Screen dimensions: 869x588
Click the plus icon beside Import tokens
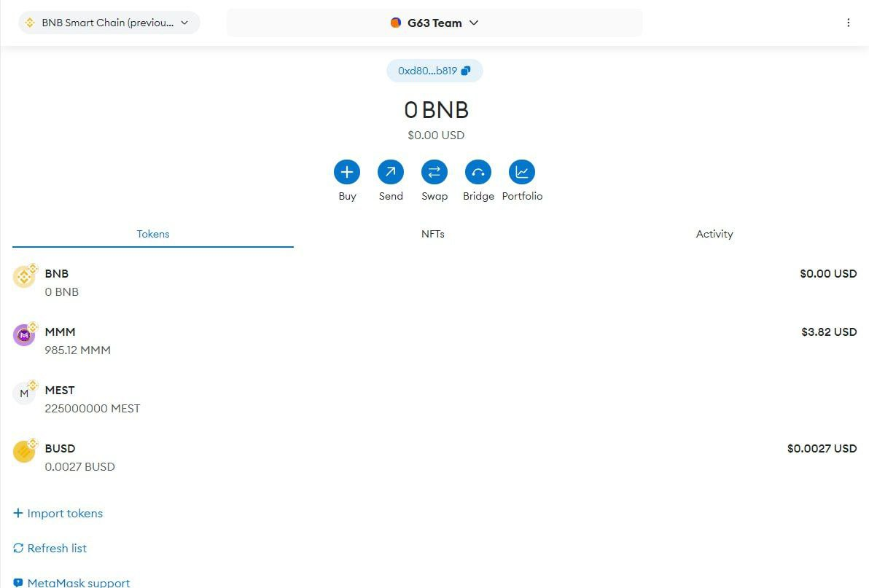point(18,513)
